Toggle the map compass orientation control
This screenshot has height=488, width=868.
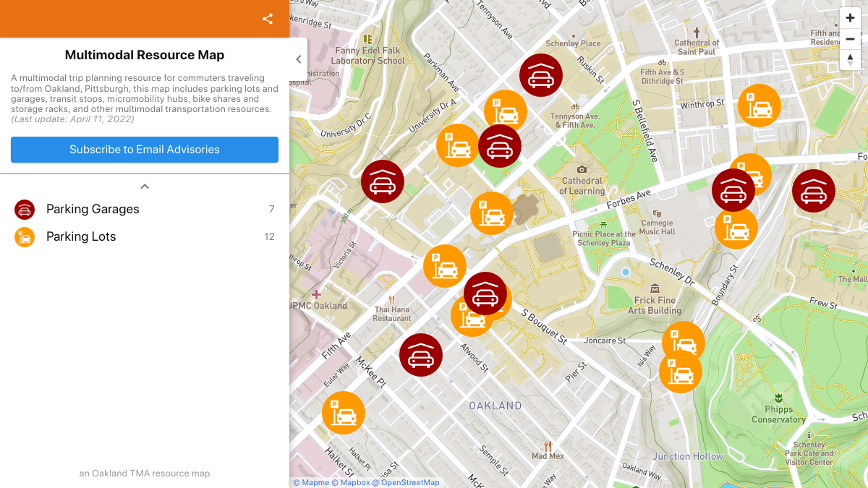pos(850,60)
